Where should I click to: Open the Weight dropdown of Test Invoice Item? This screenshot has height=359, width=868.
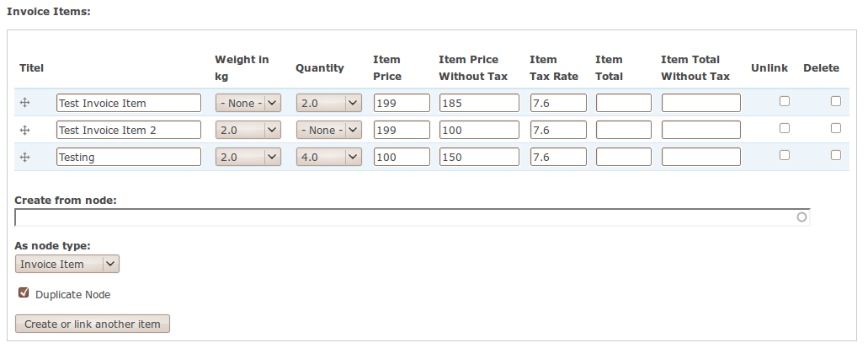coord(248,103)
